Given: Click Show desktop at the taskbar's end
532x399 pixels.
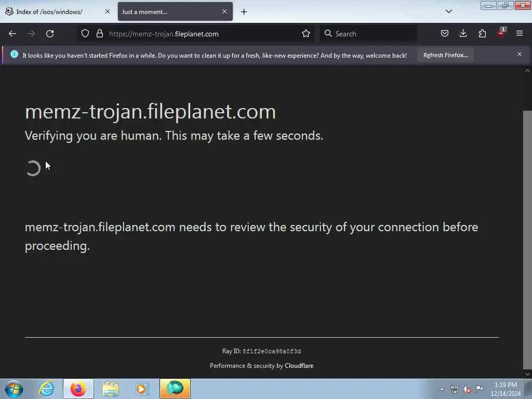Looking at the screenshot, I should click(528, 389).
